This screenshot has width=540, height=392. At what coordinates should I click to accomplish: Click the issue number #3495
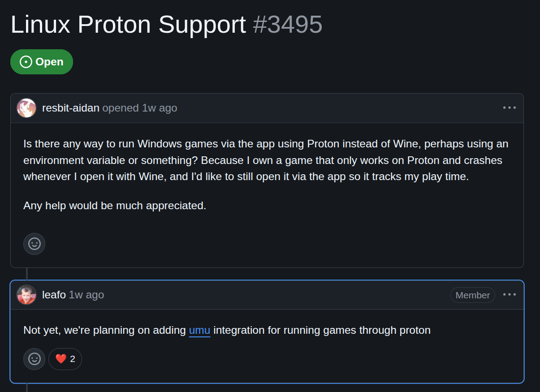(x=288, y=24)
